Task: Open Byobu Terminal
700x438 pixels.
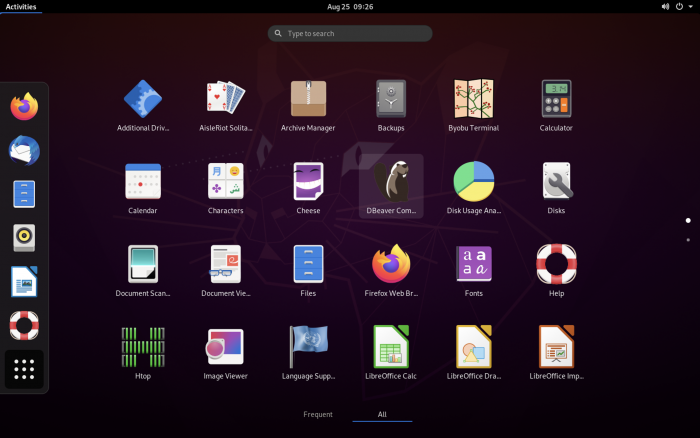Action: (474, 105)
